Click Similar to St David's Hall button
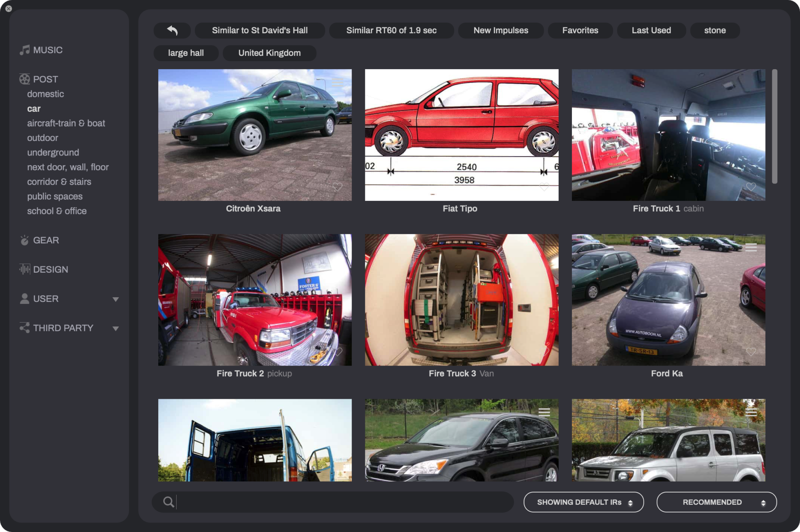The width and height of the screenshot is (800, 532). 260,30
